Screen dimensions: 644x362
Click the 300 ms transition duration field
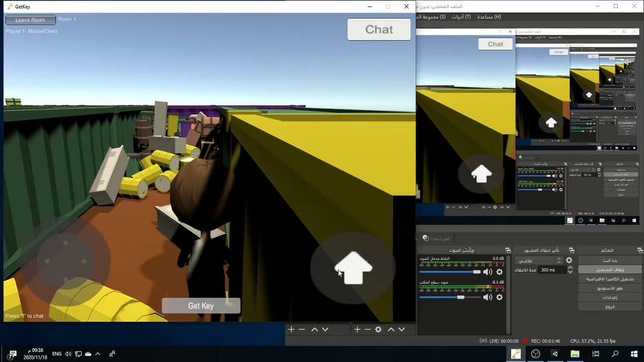click(x=552, y=270)
